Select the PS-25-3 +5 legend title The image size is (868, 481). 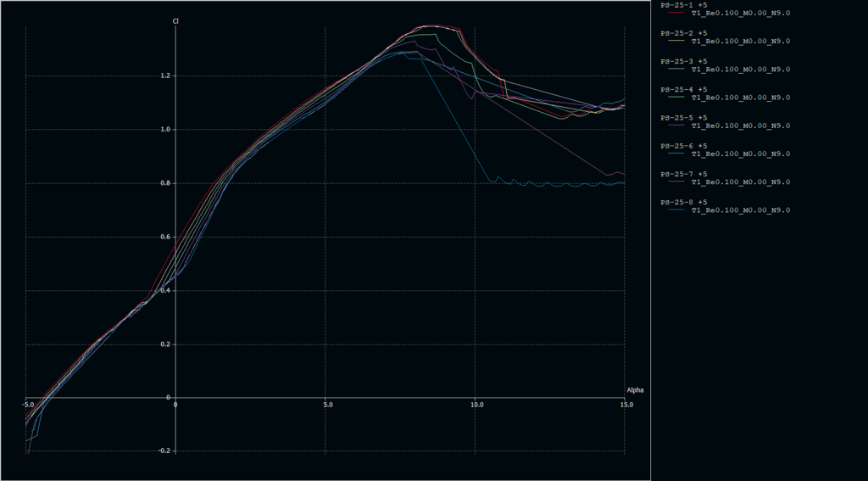pyautogui.click(x=683, y=61)
